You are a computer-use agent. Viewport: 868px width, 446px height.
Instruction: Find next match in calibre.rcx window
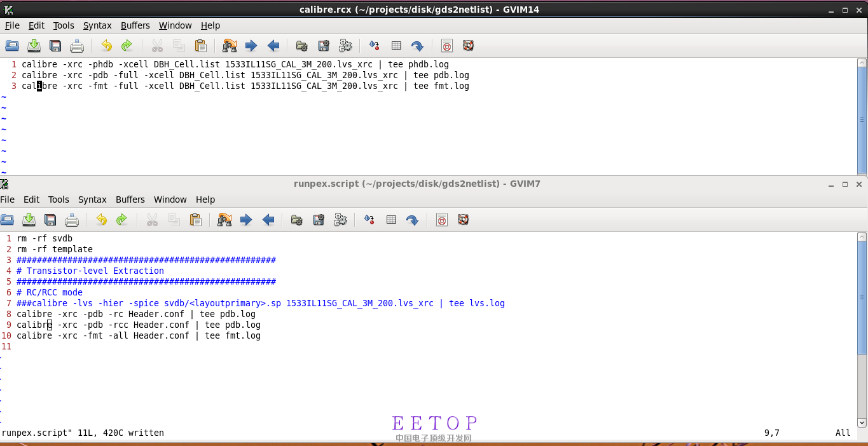[x=251, y=46]
